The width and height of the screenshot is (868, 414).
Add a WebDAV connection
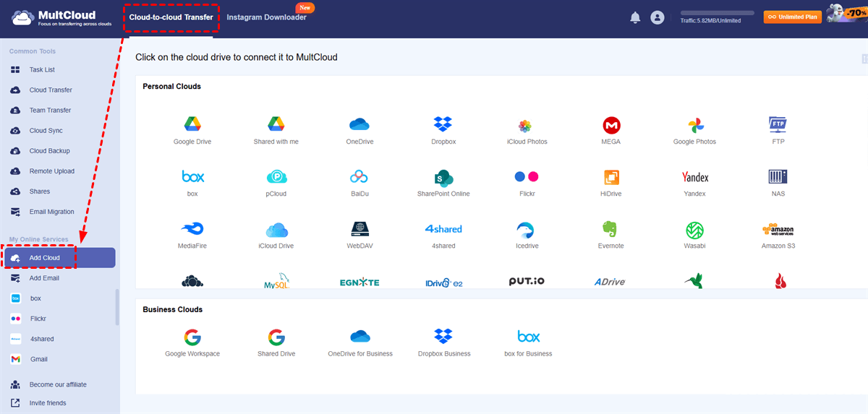[x=359, y=235]
